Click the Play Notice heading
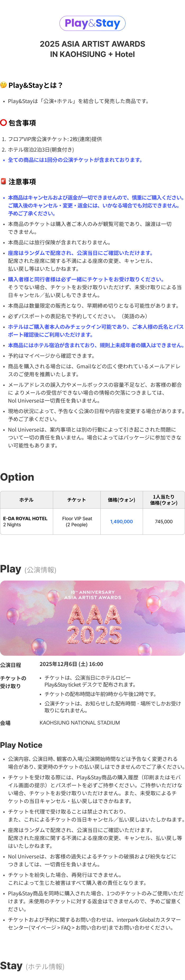The width and height of the screenshot is (185, 980). [x=21, y=745]
